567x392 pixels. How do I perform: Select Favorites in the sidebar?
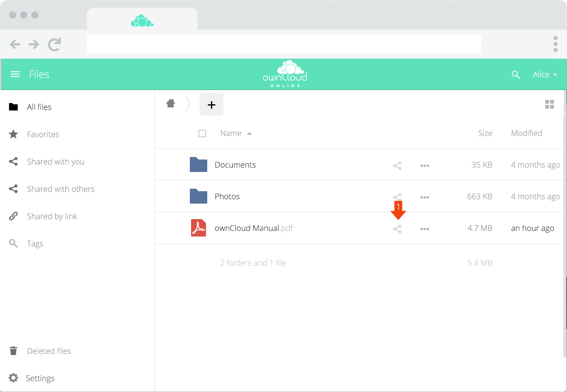(x=43, y=134)
